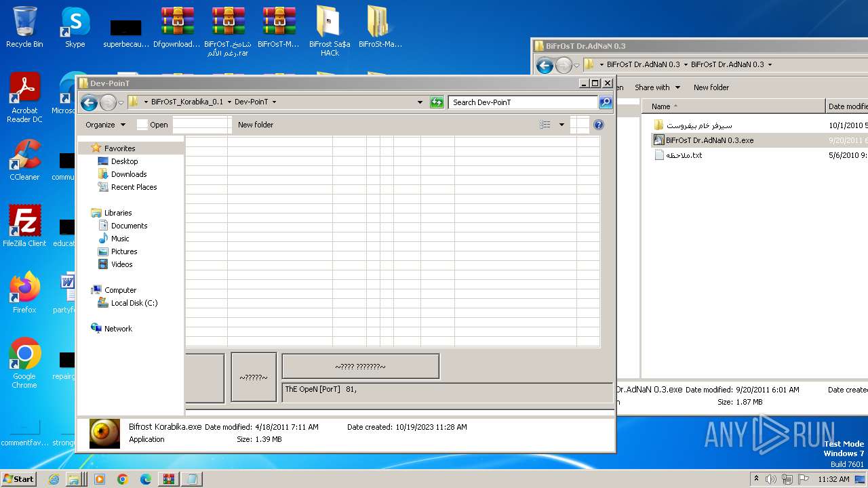The width and height of the screenshot is (868, 488).
Task: Click the volume icon in system tray
Action: point(771,479)
